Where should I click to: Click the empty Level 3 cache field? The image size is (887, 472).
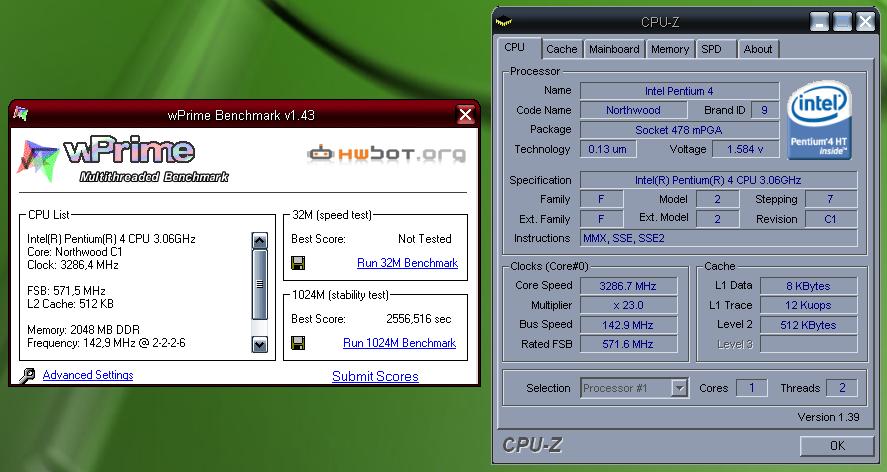808,344
